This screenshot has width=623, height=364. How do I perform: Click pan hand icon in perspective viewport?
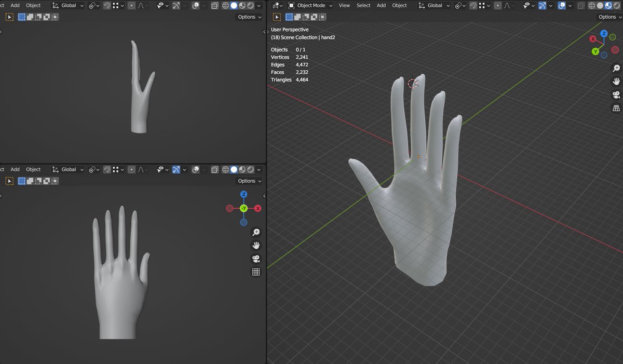616,82
